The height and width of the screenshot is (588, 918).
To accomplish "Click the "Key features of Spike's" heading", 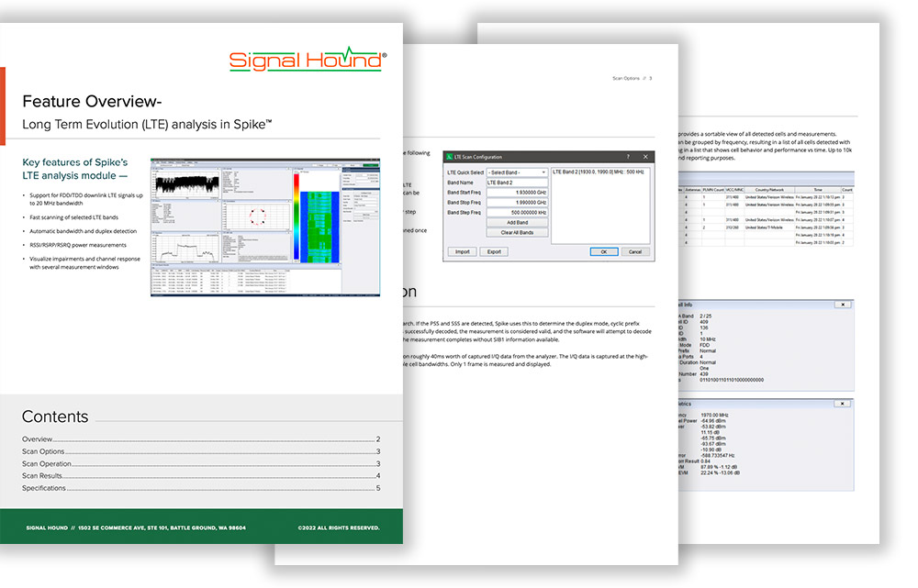I will 75,162.
